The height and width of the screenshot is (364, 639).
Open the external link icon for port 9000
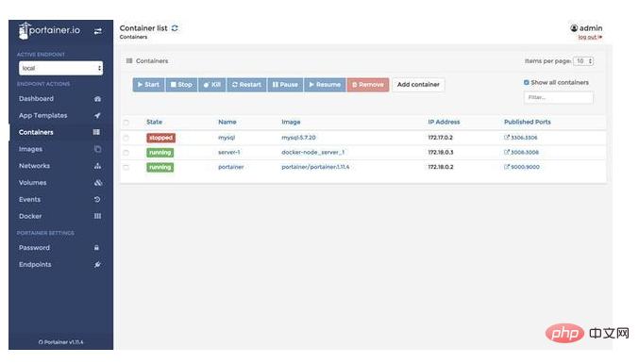(507, 167)
